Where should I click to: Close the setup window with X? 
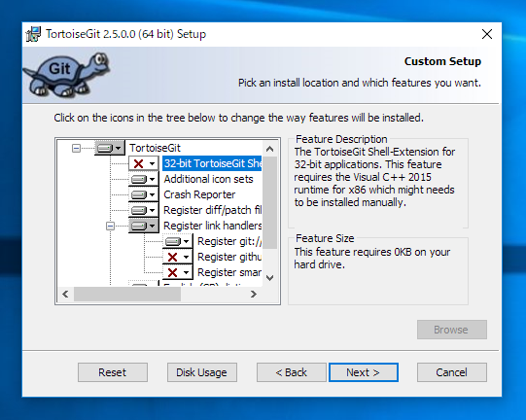point(487,34)
